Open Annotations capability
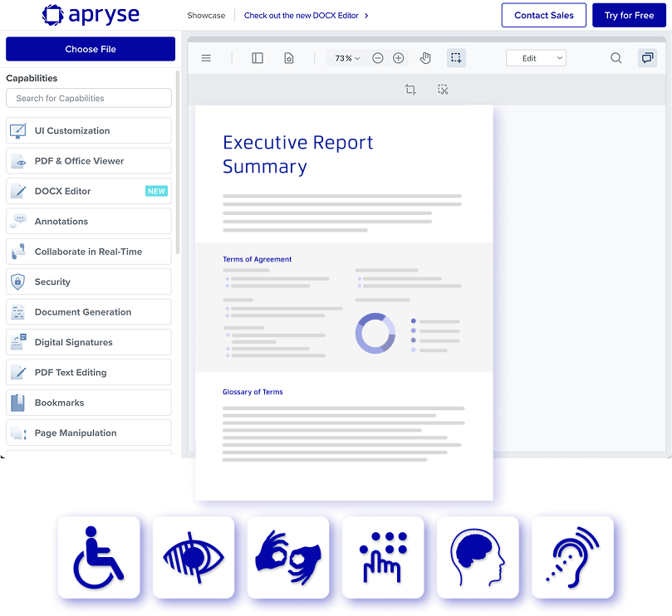The width and height of the screenshot is (672, 616). (89, 222)
